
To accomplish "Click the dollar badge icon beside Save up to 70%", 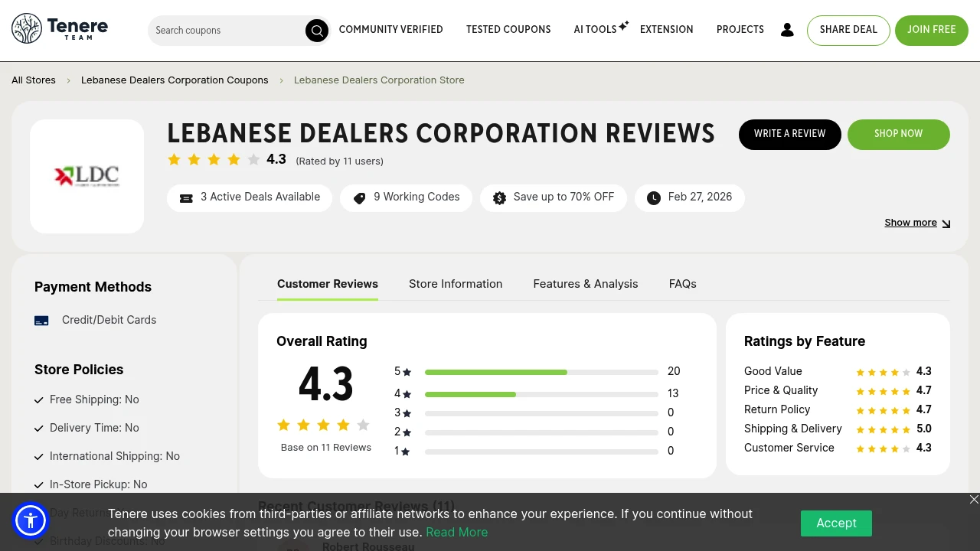I will pos(499,198).
